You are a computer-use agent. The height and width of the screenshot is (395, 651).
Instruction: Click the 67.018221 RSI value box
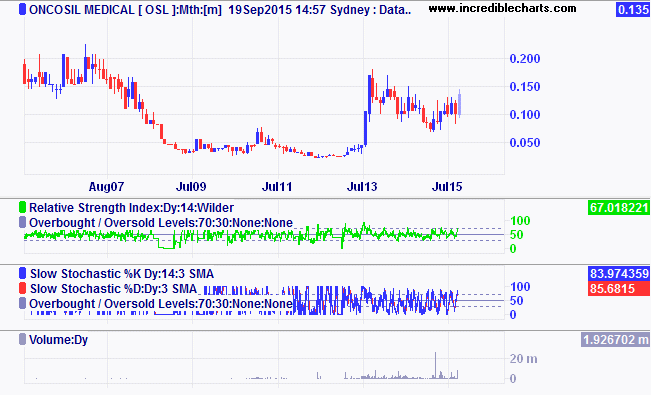point(619,207)
